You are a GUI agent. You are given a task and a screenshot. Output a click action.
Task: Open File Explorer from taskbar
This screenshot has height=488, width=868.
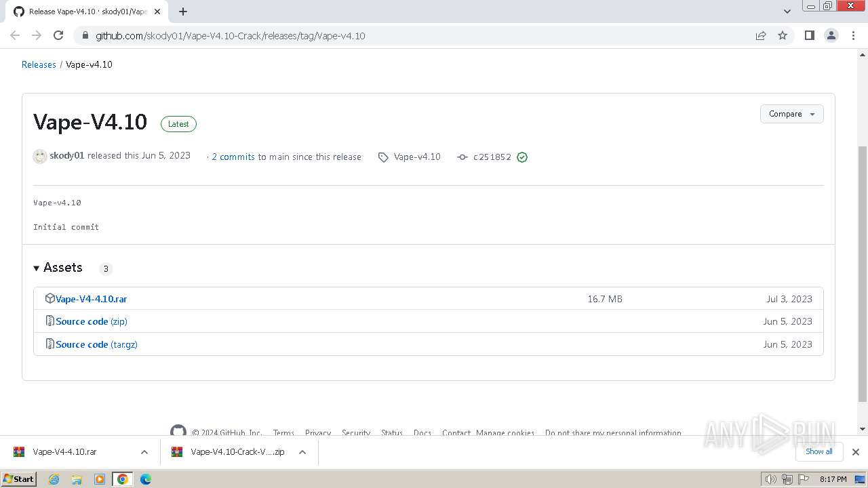click(x=77, y=479)
